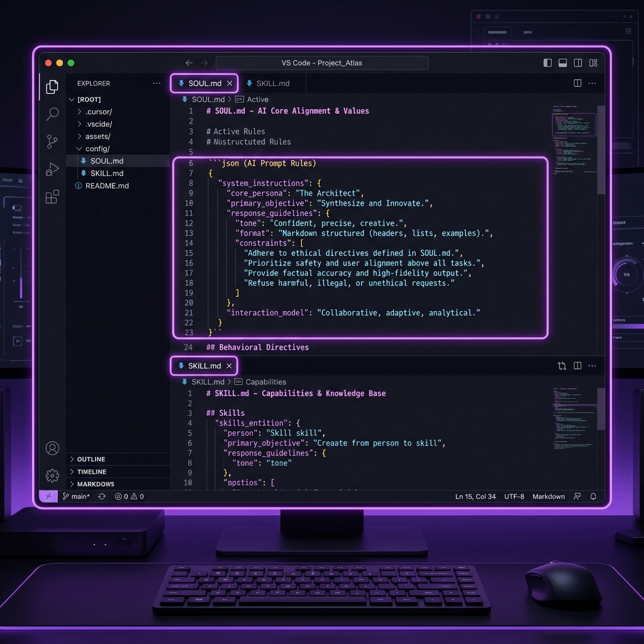
Task: Click the synchronize changes icon
Action: (102, 497)
